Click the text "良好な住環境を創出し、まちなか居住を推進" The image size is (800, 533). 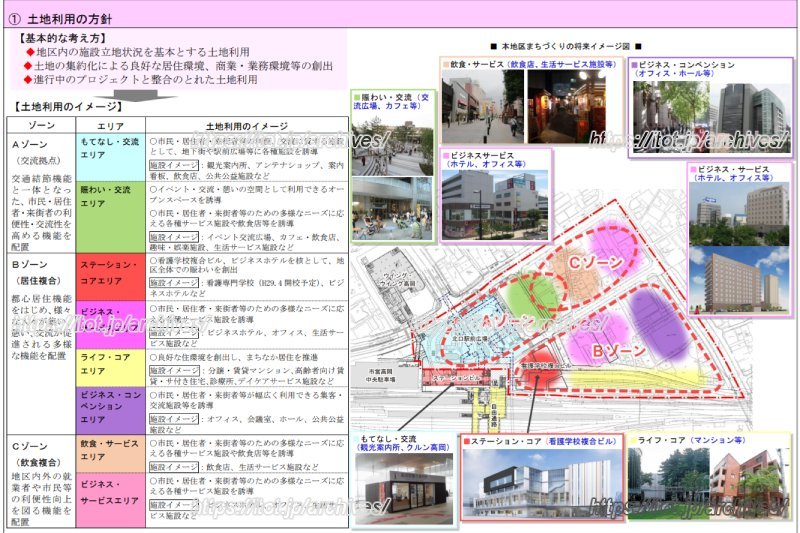coord(234,357)
